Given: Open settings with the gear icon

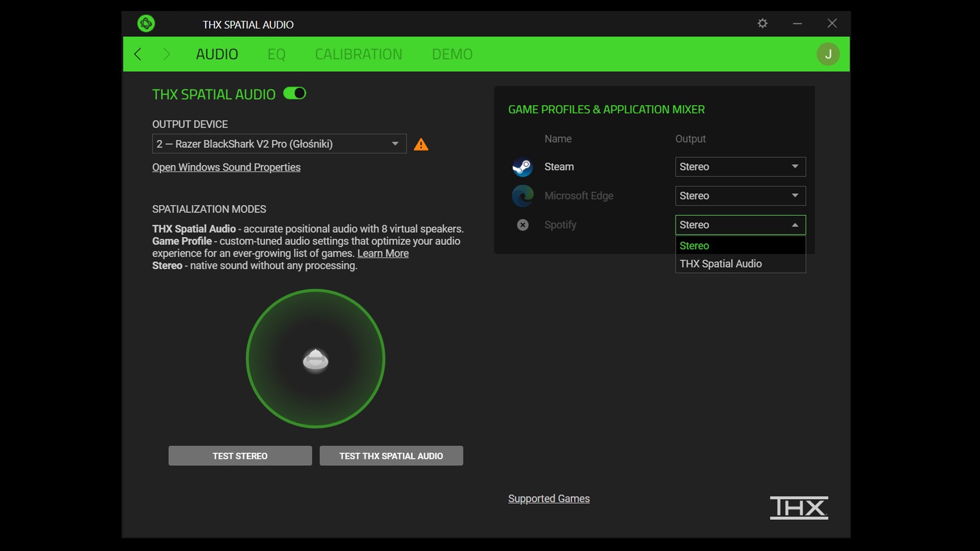Looking at the screenshot, I should (x=763, y=23).
